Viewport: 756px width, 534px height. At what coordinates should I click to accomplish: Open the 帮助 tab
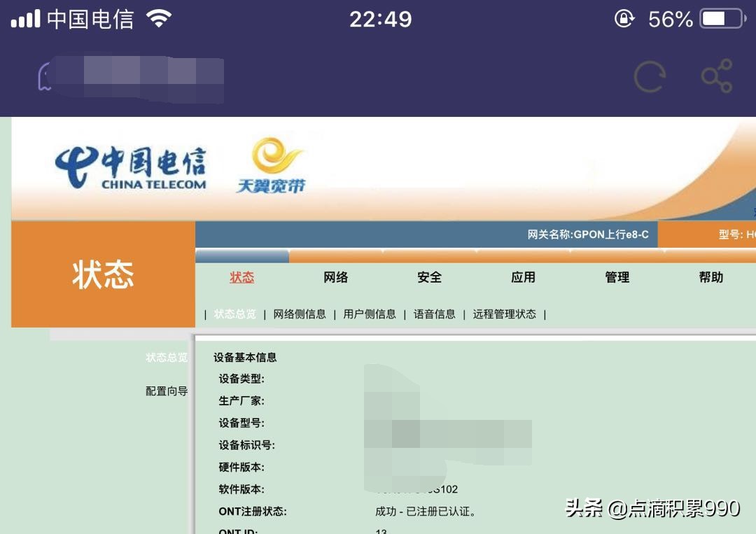pyautogui.click(x=711, y=277)
